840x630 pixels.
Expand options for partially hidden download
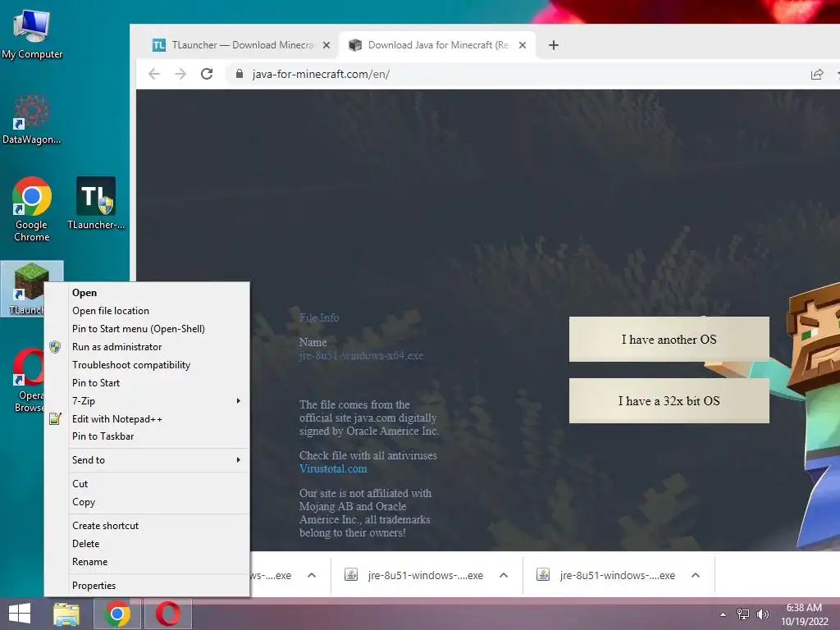312,575
